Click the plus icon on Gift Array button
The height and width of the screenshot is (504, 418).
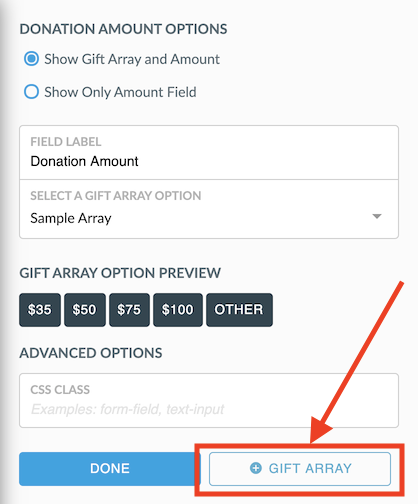click(256, 468)
